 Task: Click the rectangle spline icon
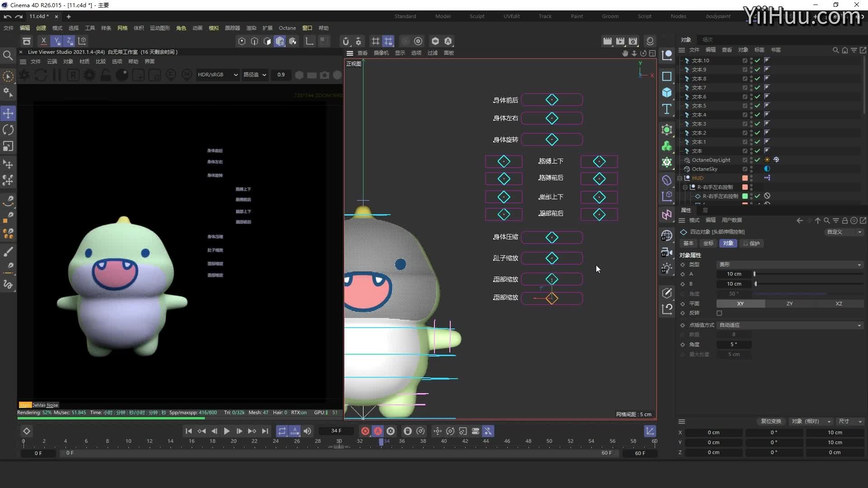click(x=667, y=76)
